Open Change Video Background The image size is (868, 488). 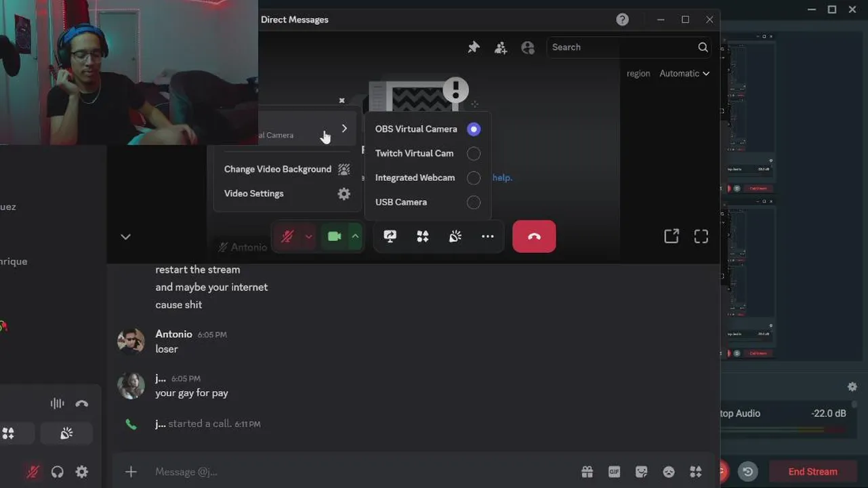tap(287, 169)
